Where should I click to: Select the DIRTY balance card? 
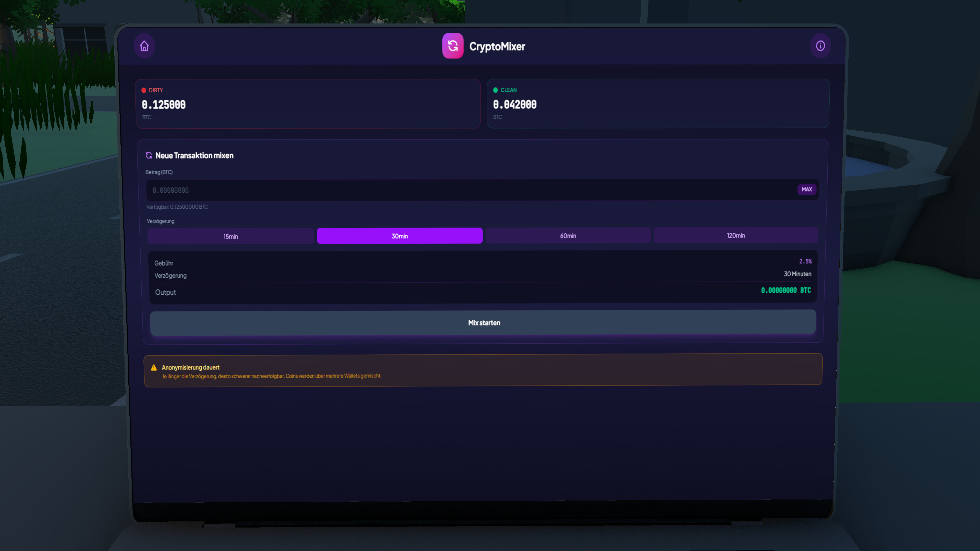(x=308, y=104)
